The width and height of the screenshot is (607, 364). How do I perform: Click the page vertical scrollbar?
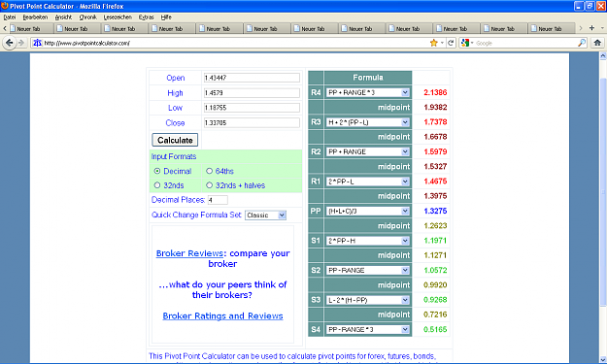coord(603,191)
